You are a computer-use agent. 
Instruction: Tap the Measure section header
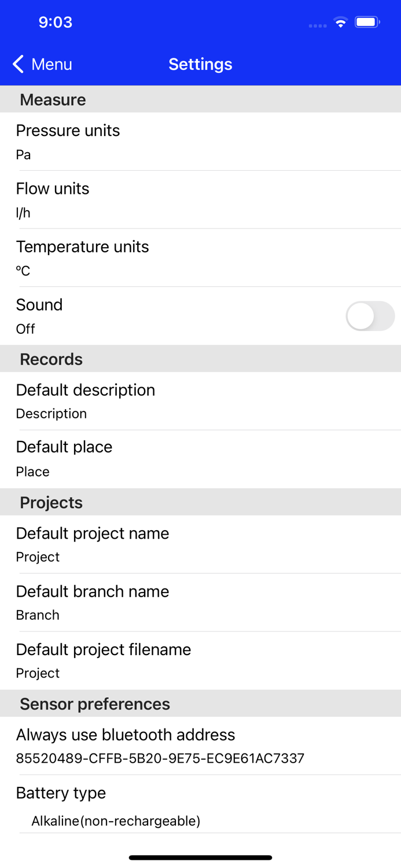click(53, 100)
